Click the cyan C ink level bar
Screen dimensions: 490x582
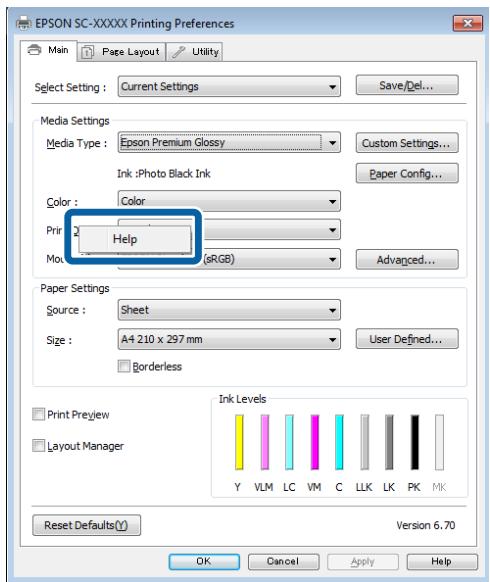click(x=339, y=442)
